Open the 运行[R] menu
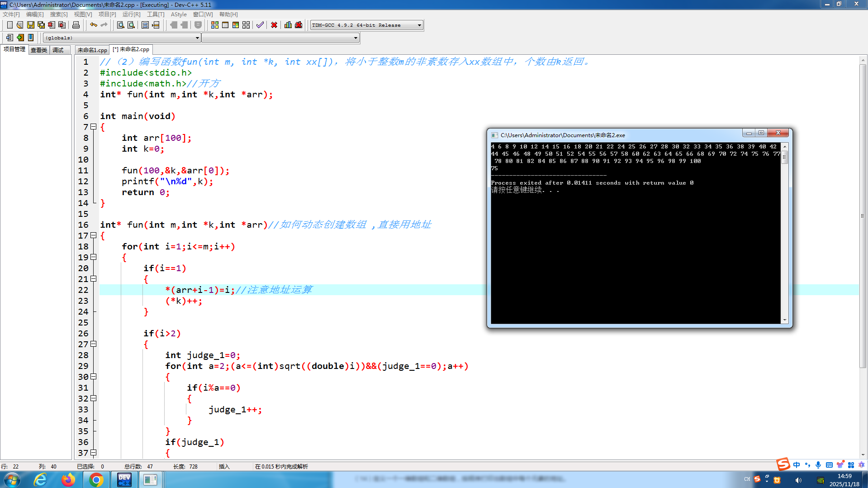868x488 pixels. 131,14
